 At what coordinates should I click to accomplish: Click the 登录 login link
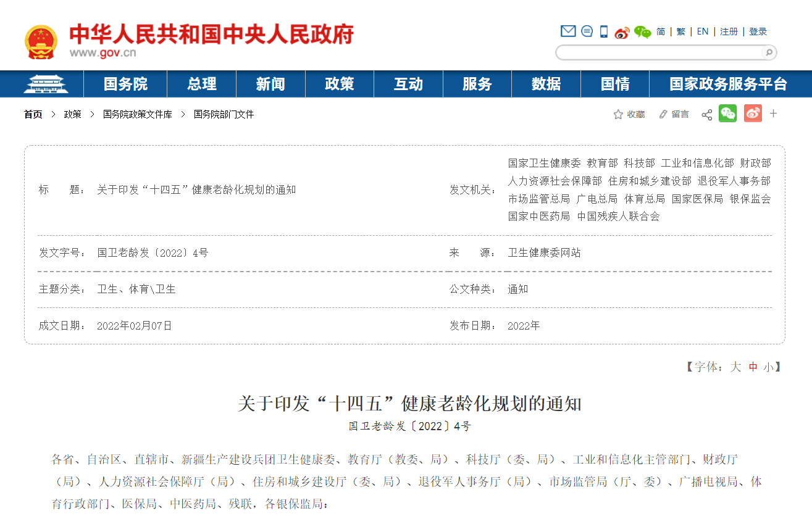[x=758, y=31]
